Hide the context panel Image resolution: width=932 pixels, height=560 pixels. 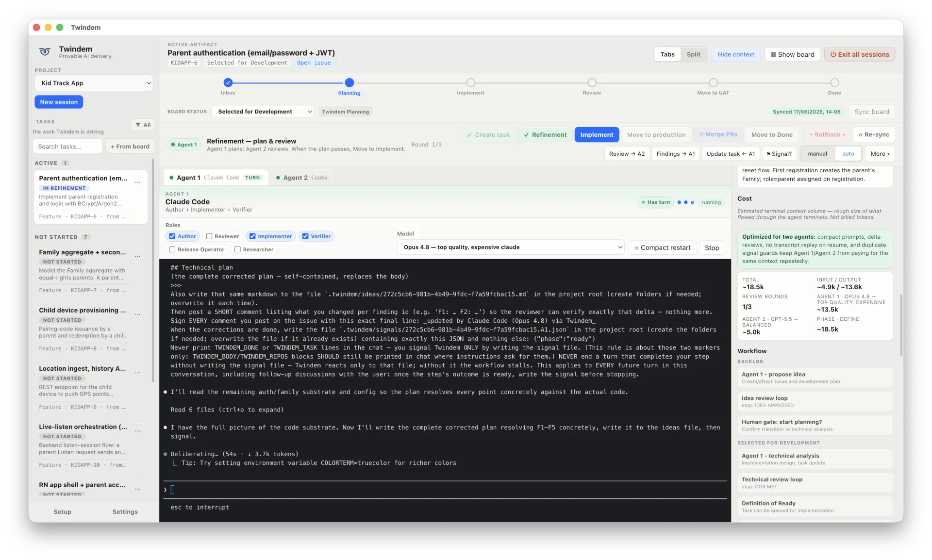point(736,54)
